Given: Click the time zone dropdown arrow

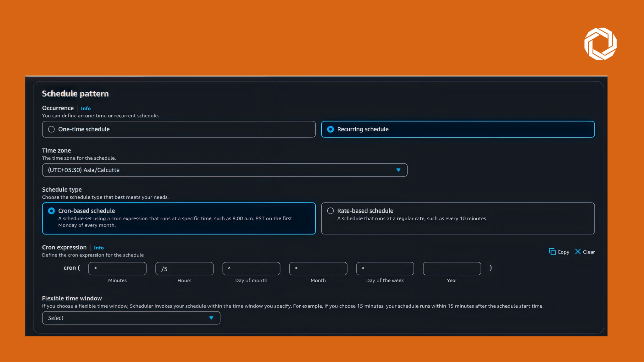Looking at the screenshot, I should [x=398, y=170].
